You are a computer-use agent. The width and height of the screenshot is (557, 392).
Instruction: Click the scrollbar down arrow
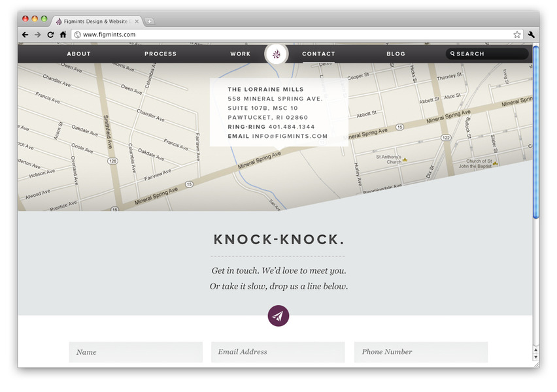(535, 357)
